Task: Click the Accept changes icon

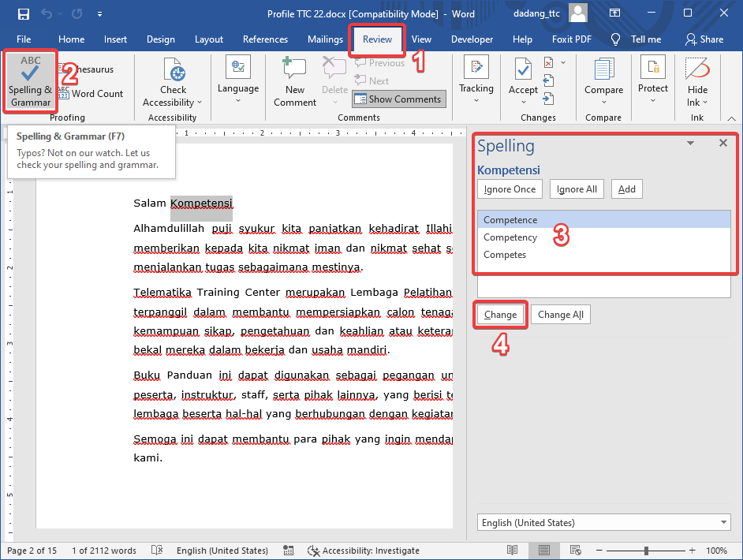Action: point(522,77)
